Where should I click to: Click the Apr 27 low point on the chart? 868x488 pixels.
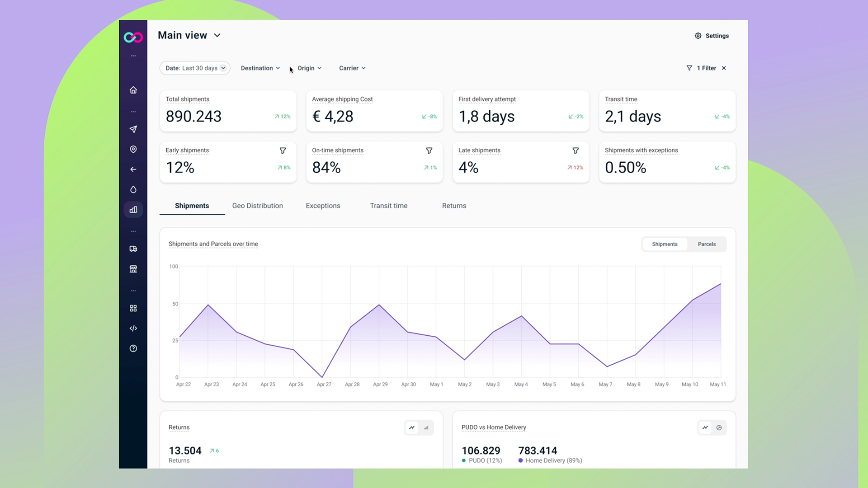tap(322, 377)
